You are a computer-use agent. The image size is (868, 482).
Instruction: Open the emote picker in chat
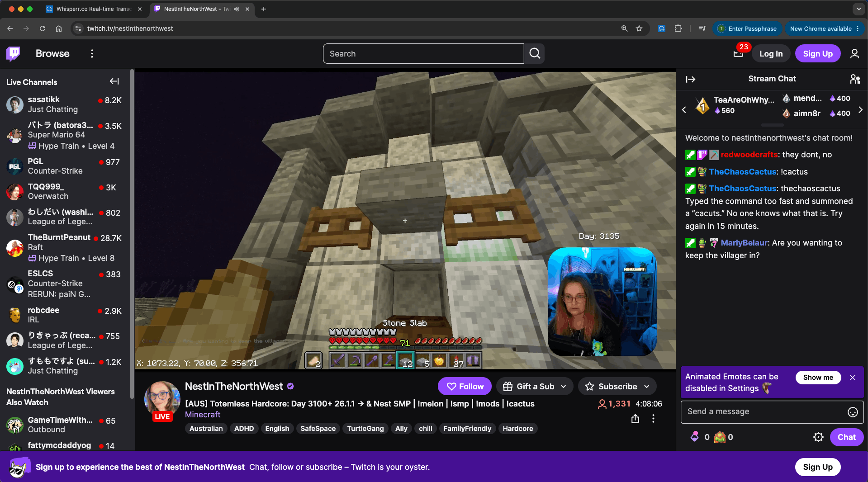click(853, 412)
